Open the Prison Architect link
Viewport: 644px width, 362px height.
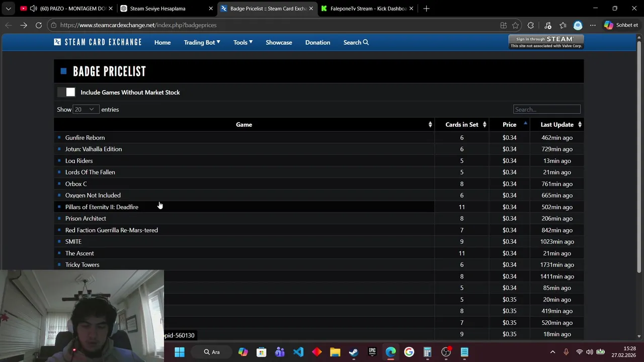86,218
